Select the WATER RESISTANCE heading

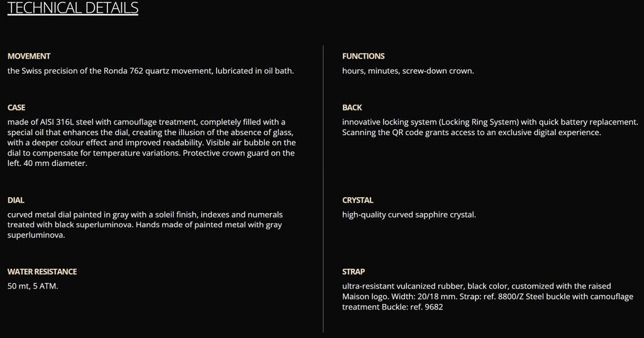click(42, 272)
